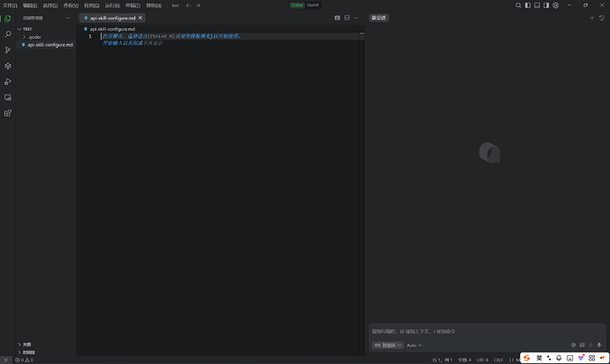Screen dimensions: 610x364
Task: Open chat history clock icon
Action: [x=602, y=18]
